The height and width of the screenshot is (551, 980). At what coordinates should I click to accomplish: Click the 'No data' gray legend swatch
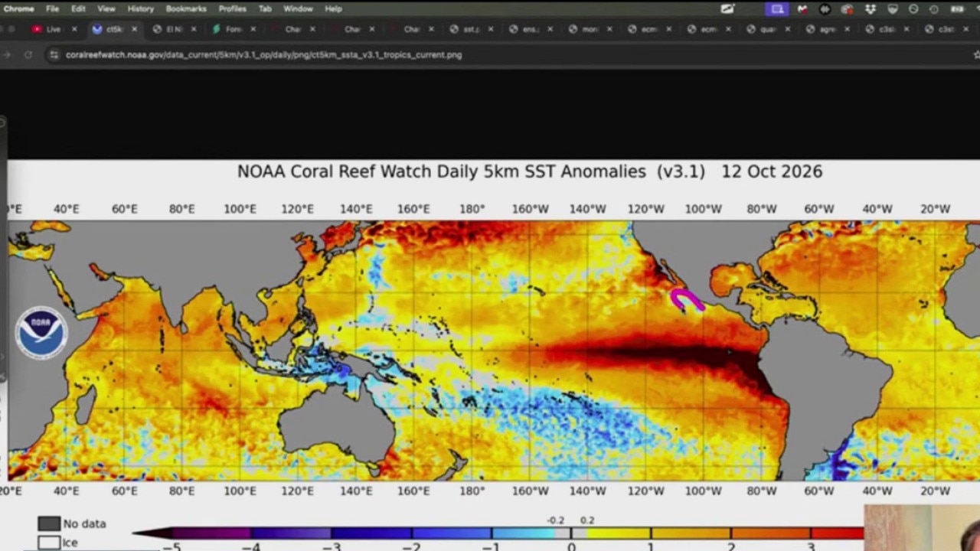tap(49, 523)
